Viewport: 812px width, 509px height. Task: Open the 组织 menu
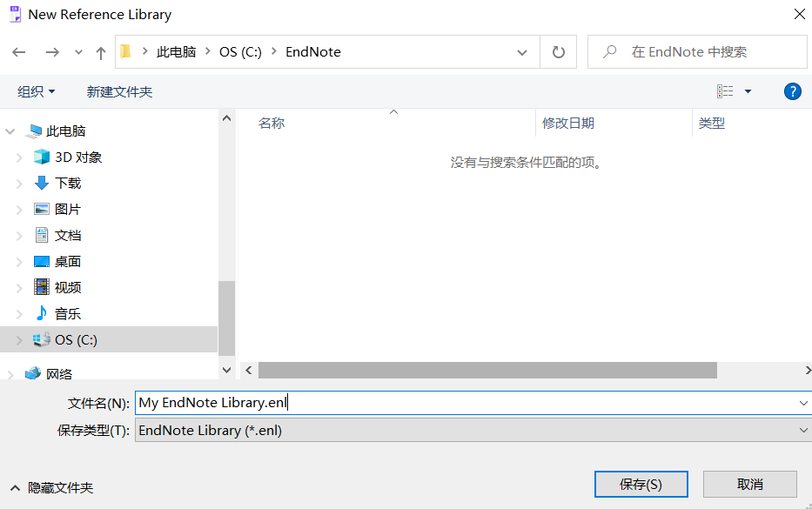(x=36, y=91)
